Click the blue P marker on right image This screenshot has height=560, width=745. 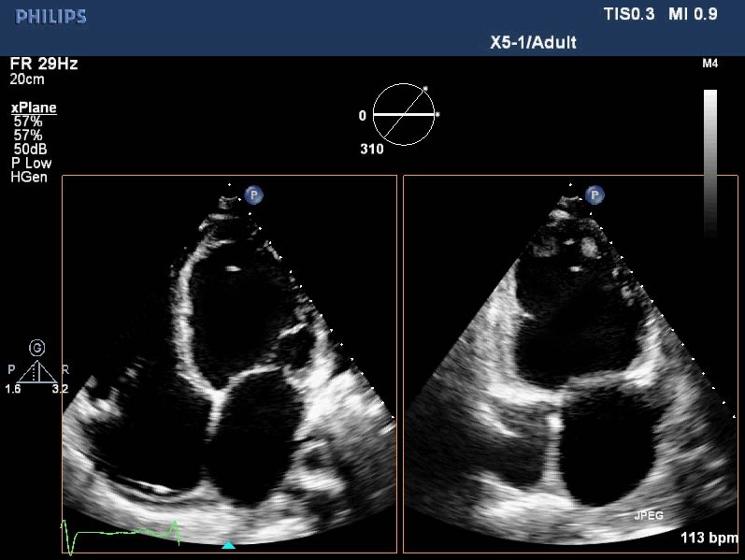[x=595, y=194]
